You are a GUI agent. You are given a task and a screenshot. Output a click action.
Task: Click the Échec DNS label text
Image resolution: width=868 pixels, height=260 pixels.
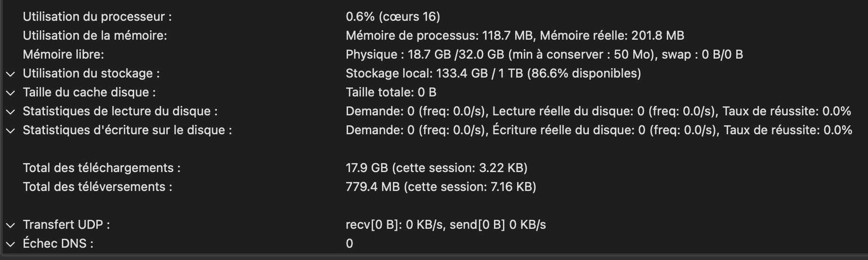pos(58,243)
